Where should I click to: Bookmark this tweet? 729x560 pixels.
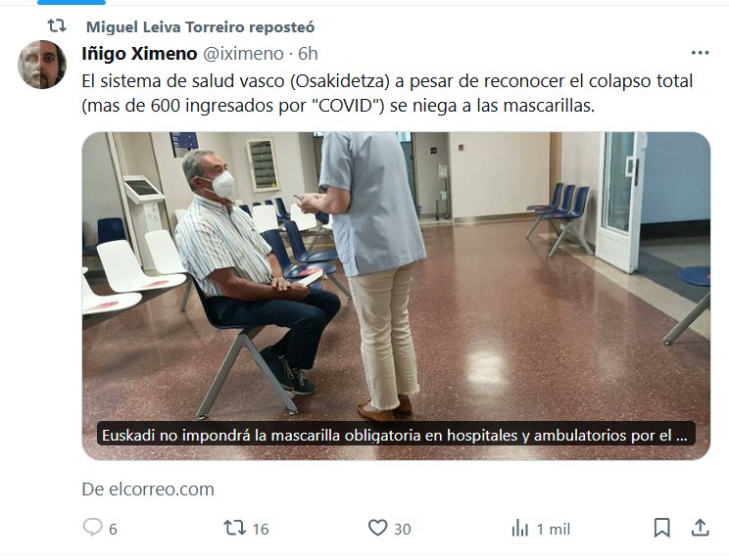(x=661, y=528)
